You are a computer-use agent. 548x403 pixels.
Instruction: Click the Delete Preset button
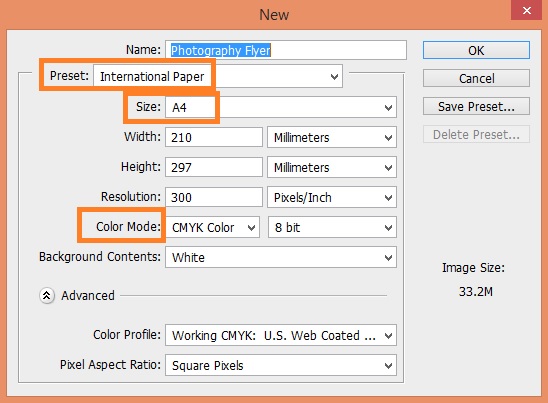coord(476,134)
